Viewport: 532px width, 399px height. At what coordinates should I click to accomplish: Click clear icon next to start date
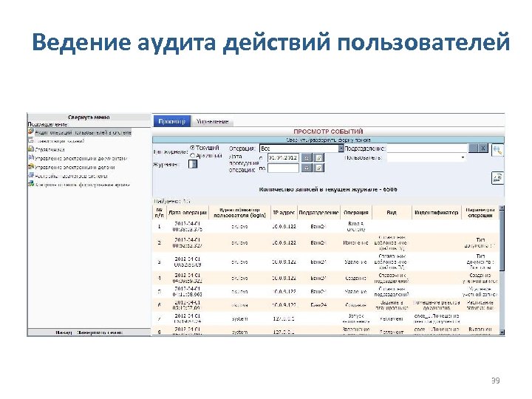coord(318,158)
